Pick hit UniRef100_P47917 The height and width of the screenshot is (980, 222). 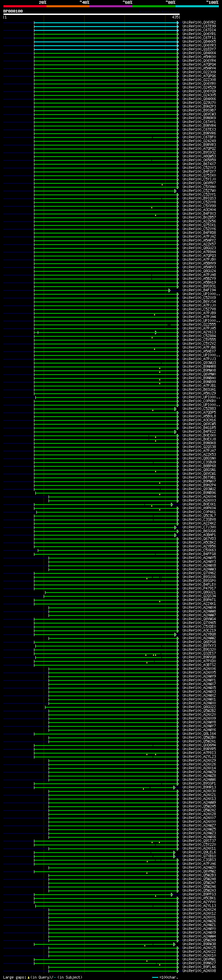tap(199, 588)
